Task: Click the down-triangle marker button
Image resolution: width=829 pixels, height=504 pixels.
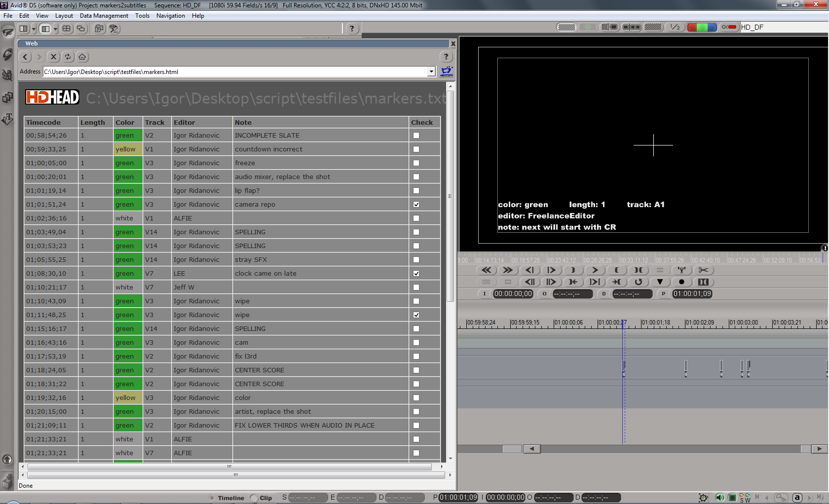Action: (660, 282)
